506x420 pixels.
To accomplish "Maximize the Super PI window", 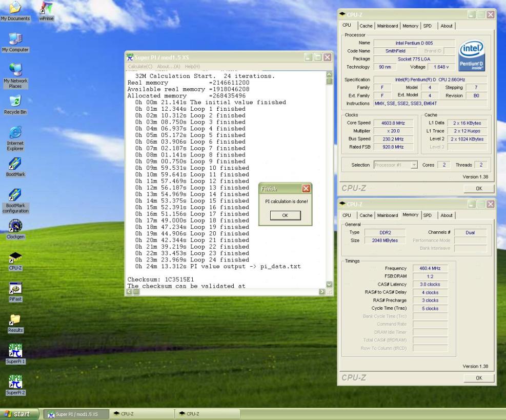I will tap(318, 57).
